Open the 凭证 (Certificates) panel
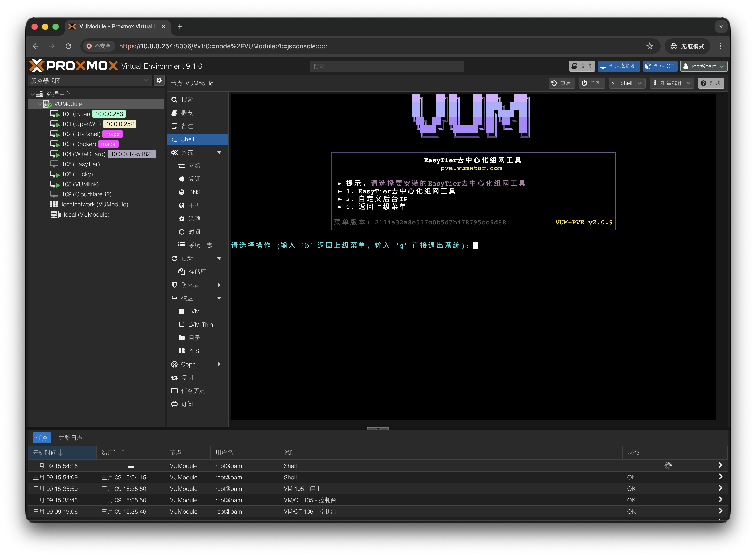 pos(194,179)
